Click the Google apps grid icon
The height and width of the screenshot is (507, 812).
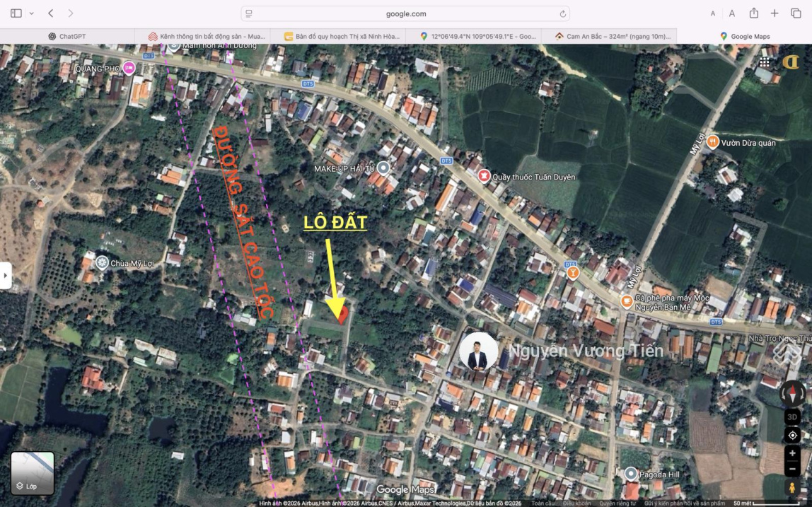[764, 62]
